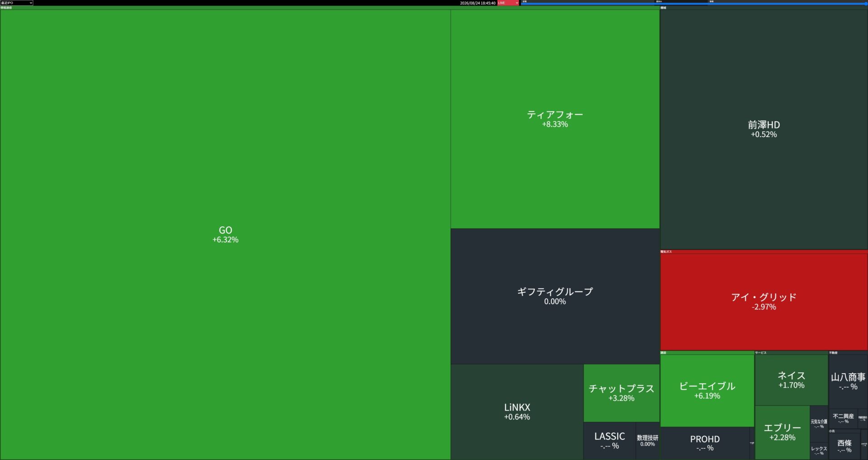Open the アイ・グリッド -2.97% tile
Image resolution: width=868 pixels, height=460 pixels.
764,301
